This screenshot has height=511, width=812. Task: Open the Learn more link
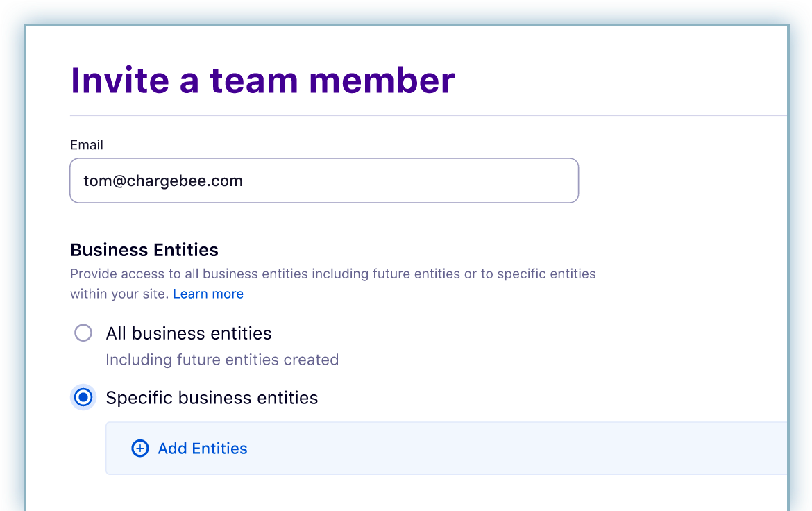pos(208,293)
